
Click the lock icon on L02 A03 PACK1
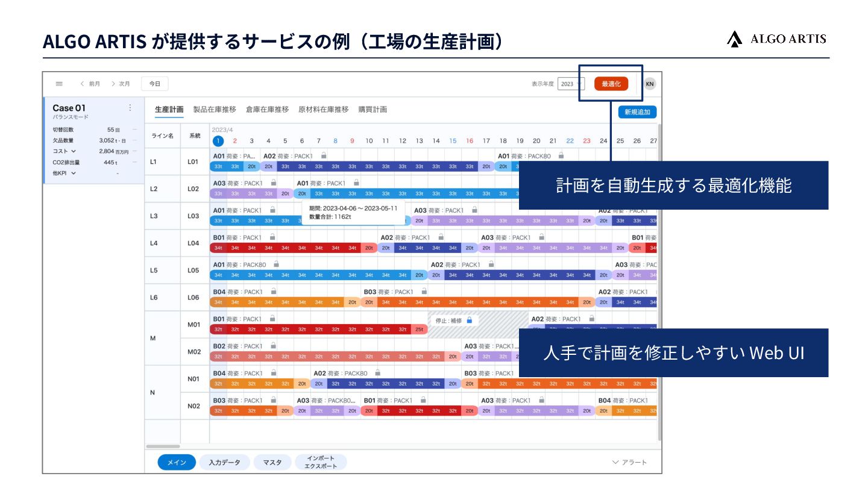pyautogui.click(x=273, y=183)
